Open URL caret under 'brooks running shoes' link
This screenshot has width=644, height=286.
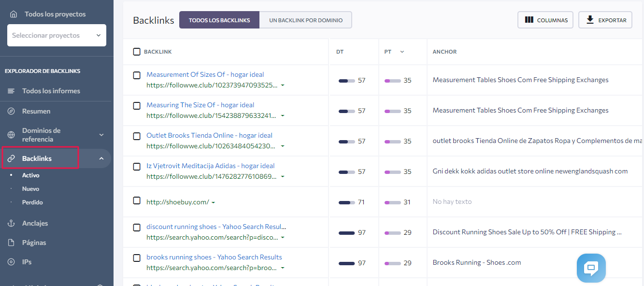click(x=283, y=268)
